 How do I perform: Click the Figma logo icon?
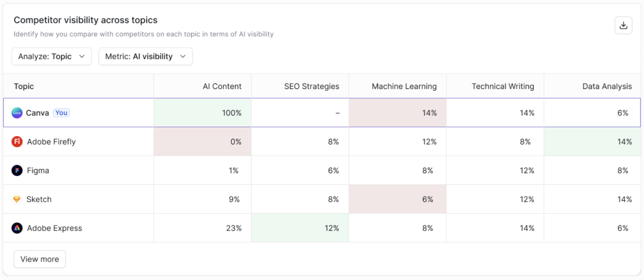[x=17, y=170]
